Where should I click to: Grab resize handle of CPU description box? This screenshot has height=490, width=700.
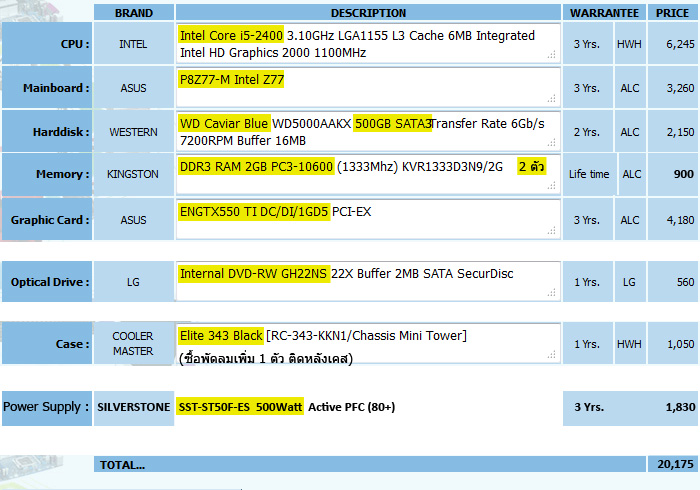coord(552,55)
